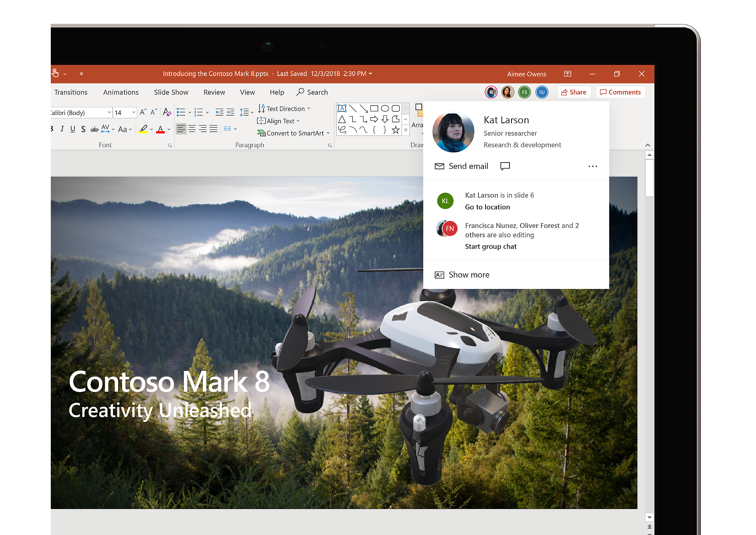This screenshot has width=756, height=535.
Task: Click the Increase Indent icon
Action: point(230,112)
